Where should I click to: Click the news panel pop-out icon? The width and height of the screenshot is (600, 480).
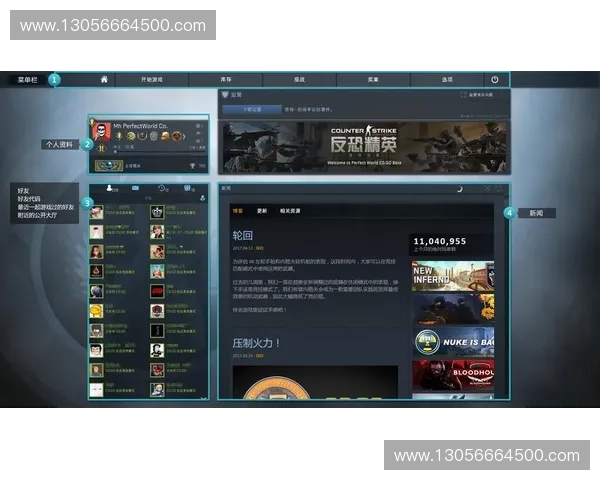tap(498, 188)
